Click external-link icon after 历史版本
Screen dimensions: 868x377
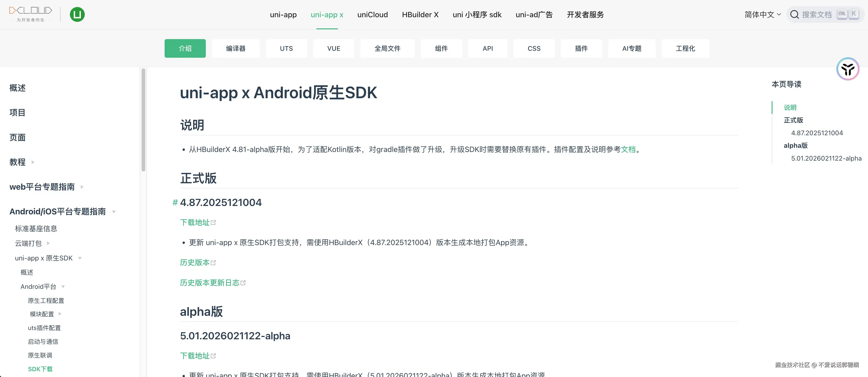[213, 263]
